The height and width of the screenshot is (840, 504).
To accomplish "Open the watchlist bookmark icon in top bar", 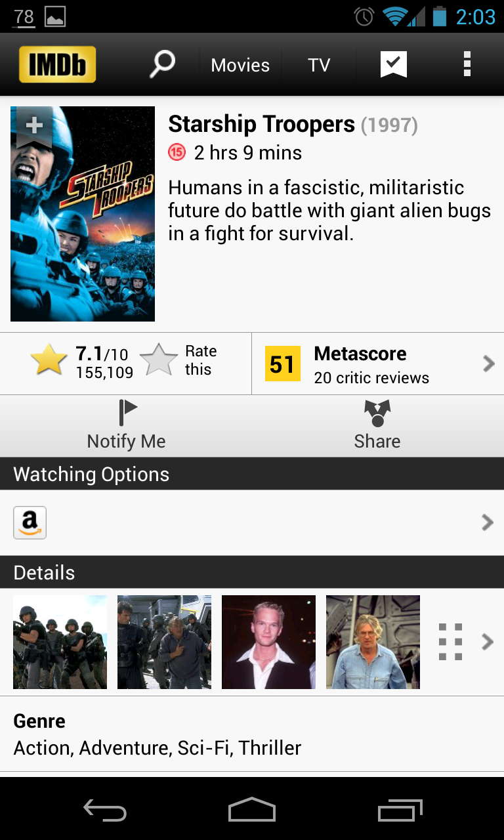I will pyautogui.click(x=394, y=65).
